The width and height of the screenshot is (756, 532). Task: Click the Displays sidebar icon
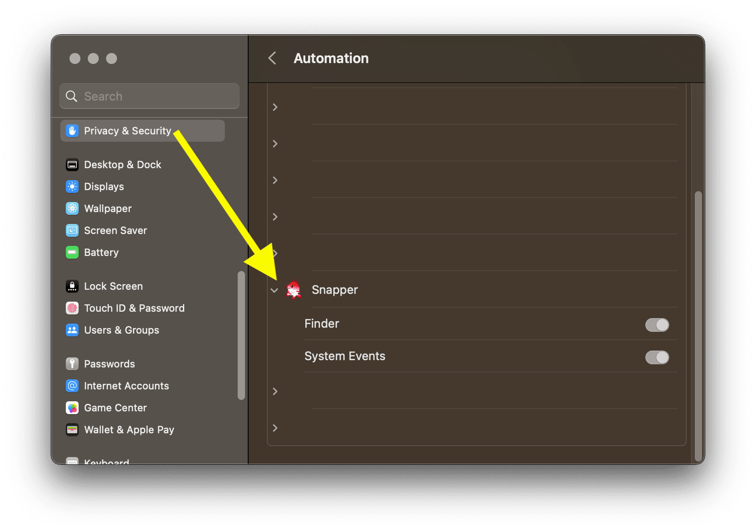click(x=72, y=186)
